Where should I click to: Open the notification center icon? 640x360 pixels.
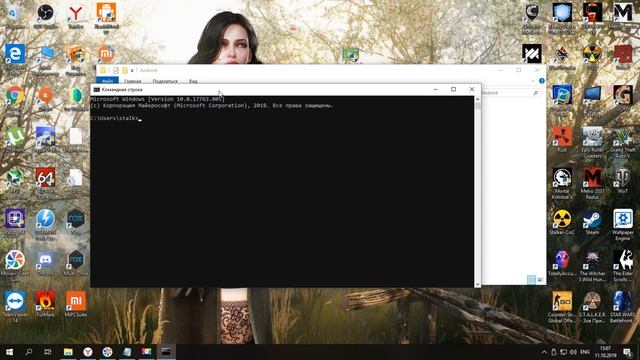(x=627, y=352)
